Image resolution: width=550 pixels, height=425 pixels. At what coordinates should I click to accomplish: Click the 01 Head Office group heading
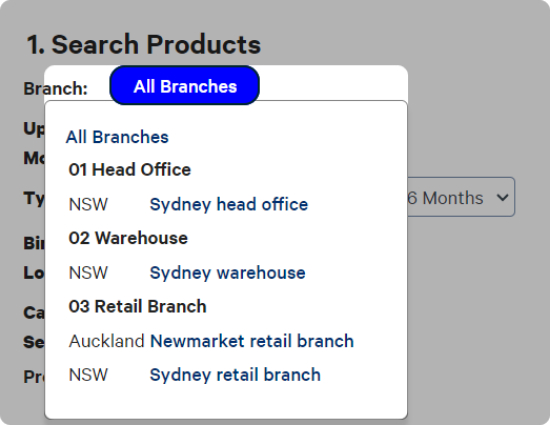[x=129, y=170]
